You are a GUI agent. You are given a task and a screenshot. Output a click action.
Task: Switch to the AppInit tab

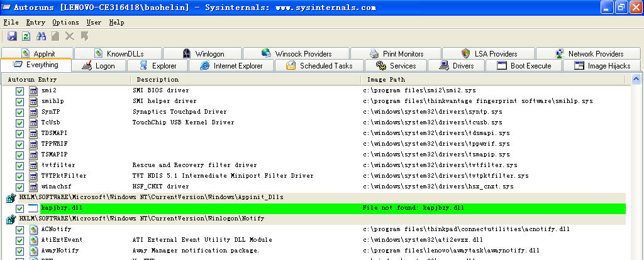pos(37,54)
